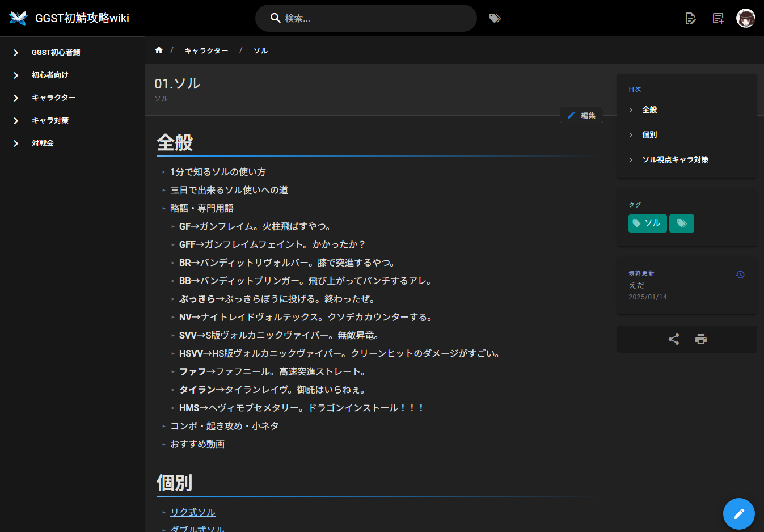764x532 pixels.
Task: Click the magnifier search icon
Action: point(276,18)
